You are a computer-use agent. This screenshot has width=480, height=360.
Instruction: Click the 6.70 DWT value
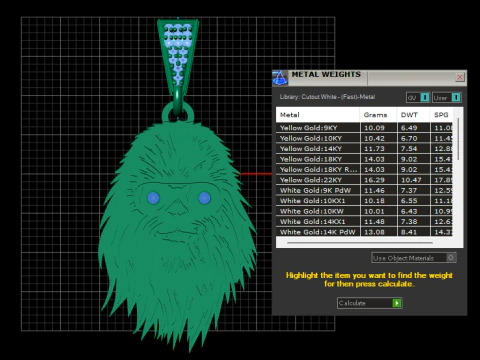(409, 138)
